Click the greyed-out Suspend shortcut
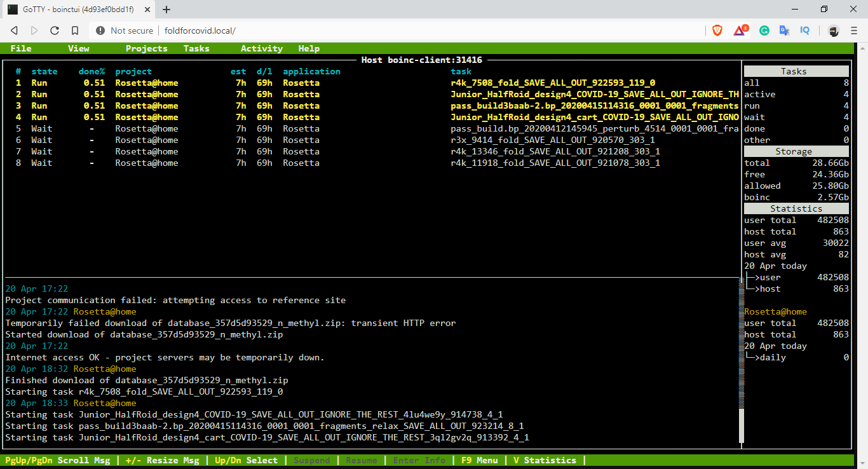The height and width of the screenshot is (469, 868). (311, 460)
